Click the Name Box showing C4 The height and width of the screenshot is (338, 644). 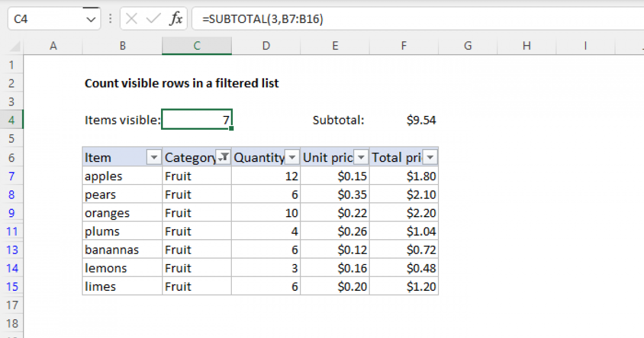[x=46, y=19]
